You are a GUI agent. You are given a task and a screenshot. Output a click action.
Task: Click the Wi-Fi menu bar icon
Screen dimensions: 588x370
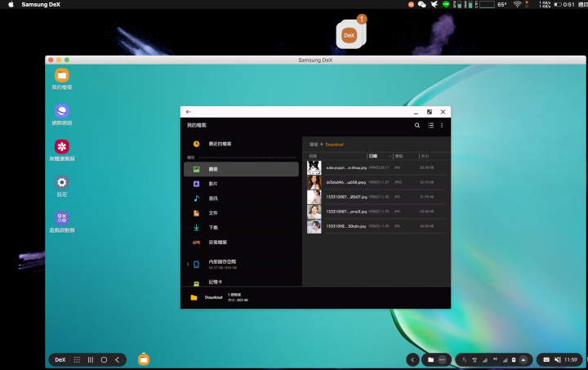518,5
